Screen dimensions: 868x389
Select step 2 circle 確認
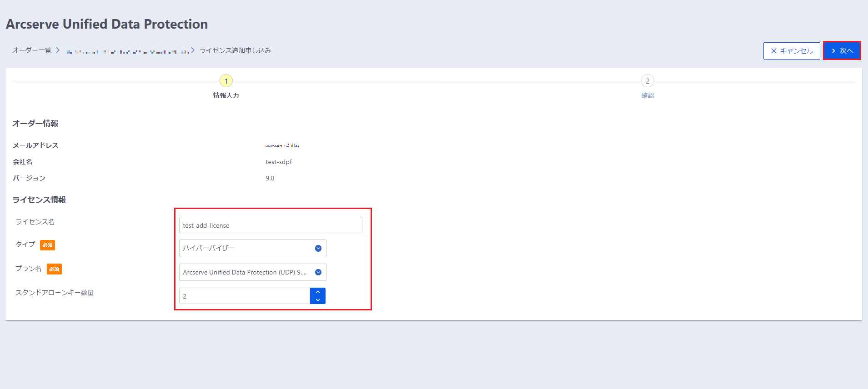click(x=647, y=81)
